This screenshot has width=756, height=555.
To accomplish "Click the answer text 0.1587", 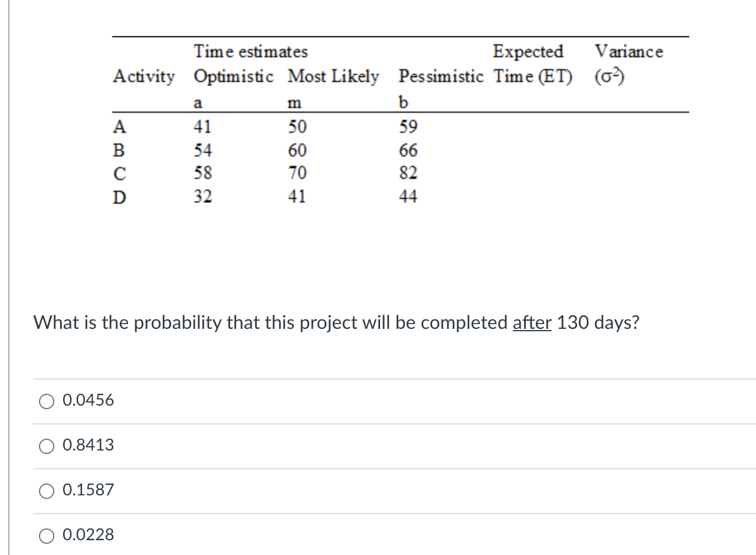I will (x=88, y=490).
